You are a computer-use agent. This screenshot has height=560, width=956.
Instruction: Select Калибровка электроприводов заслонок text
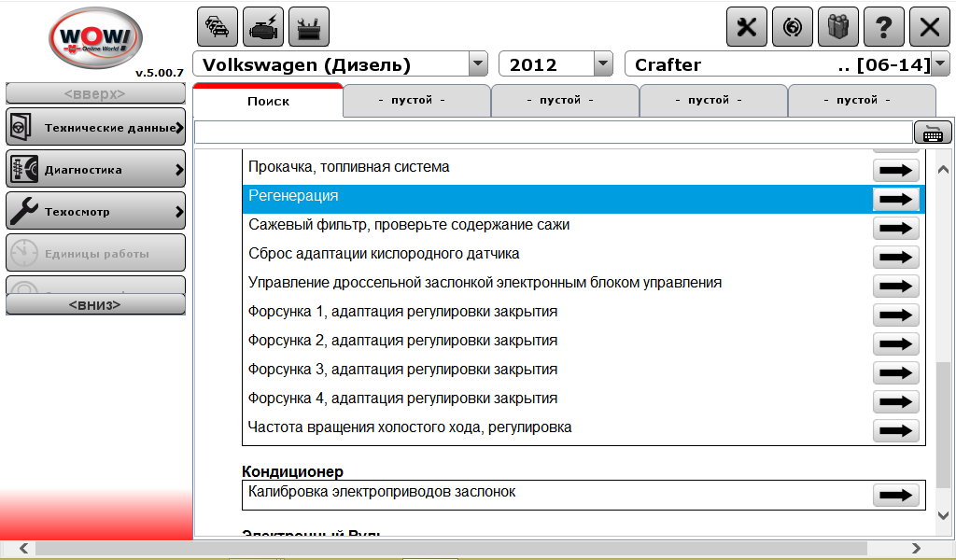(x=382, y=492)
